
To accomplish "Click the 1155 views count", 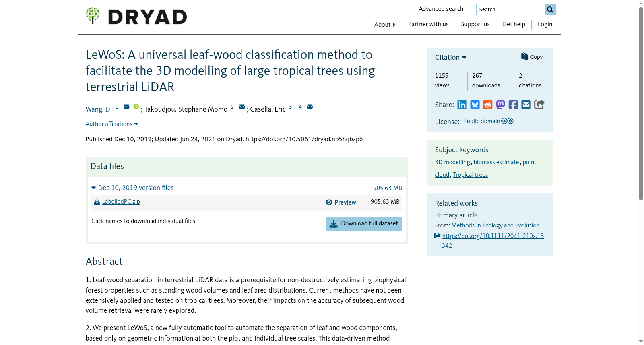I will click(x=442, y=81).
